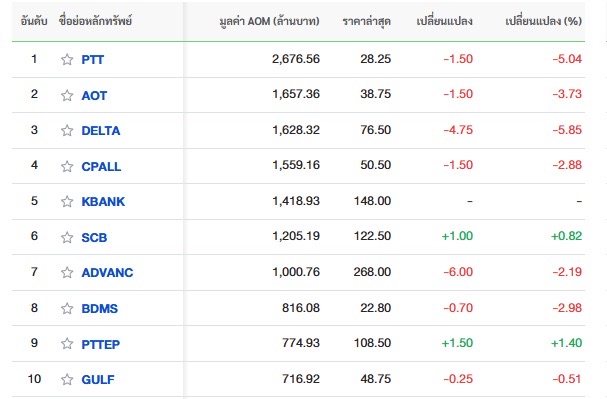
Task: Click the star next to GULF
Action: (x=67, y=379)
